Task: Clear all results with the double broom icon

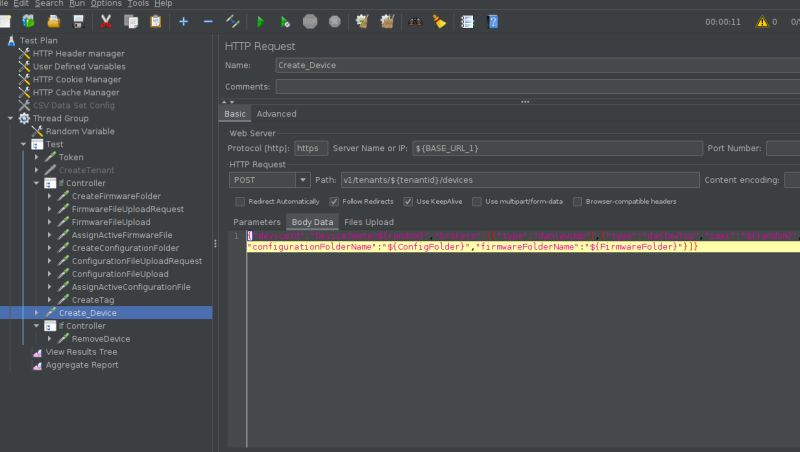Action: (x=387, y=21)
